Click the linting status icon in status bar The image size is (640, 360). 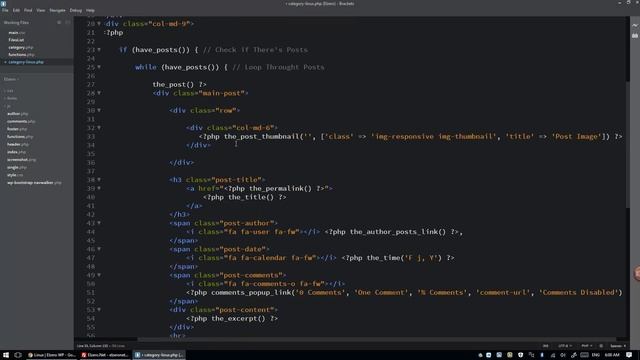click(x=601, y=346)
